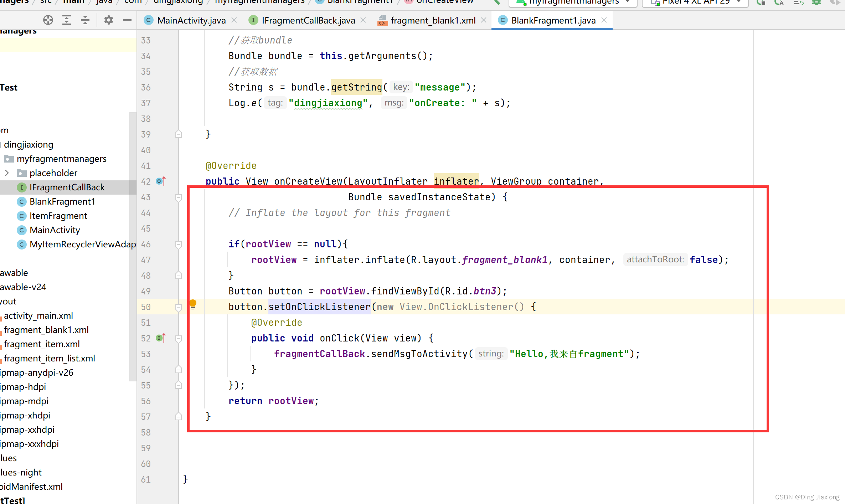
Task: Click fold end marker on line 39
Action: click(x=179, y=134)
